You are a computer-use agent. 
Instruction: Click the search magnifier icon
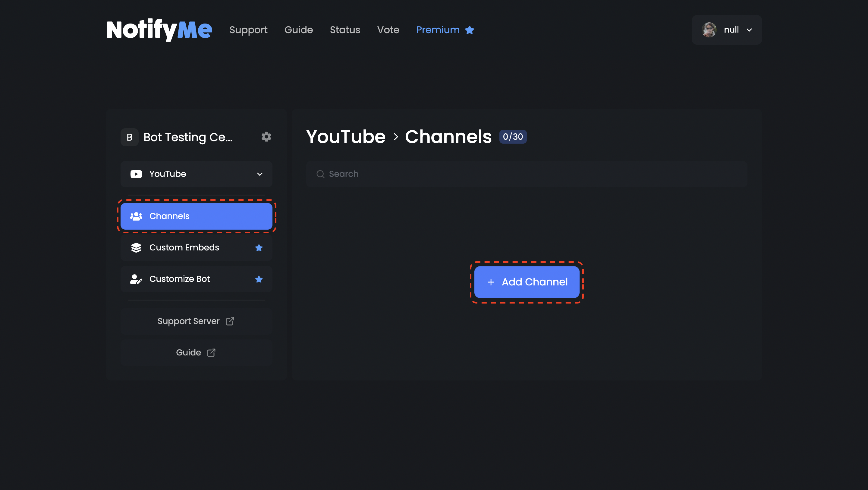(320, 174)
